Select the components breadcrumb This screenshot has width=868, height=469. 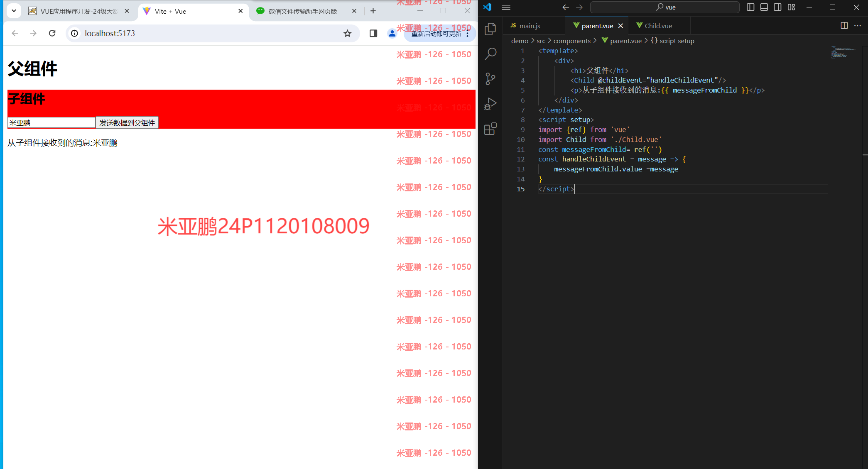click(x=572, y=41)
